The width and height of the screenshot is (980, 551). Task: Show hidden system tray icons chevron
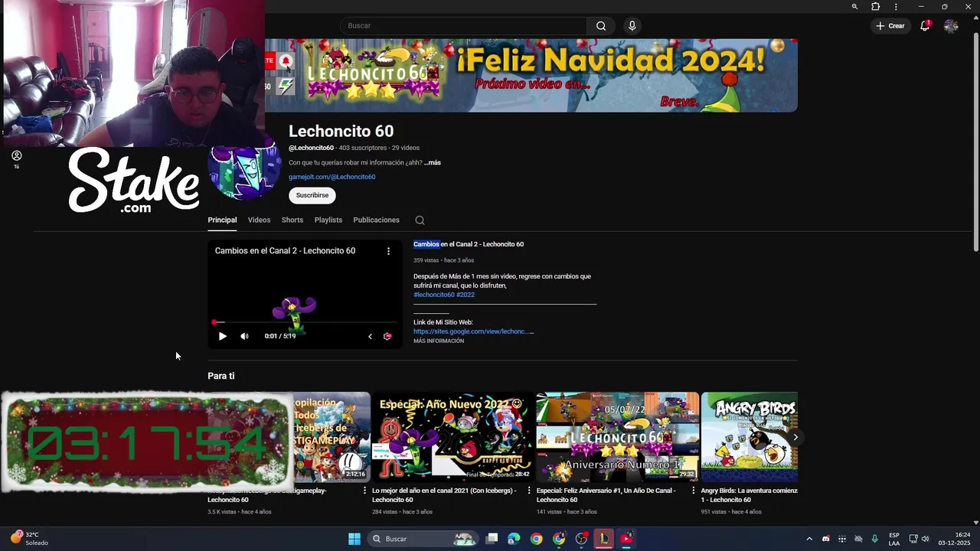(808, 539)
